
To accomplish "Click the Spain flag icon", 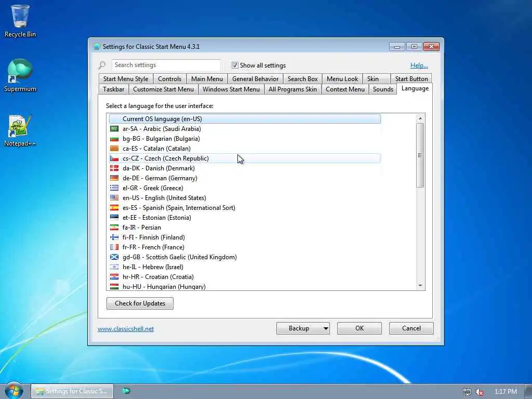I will pos(114,207).
